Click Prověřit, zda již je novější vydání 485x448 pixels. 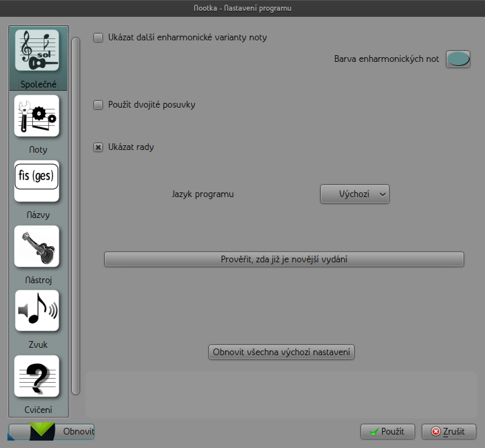point(284,259)
